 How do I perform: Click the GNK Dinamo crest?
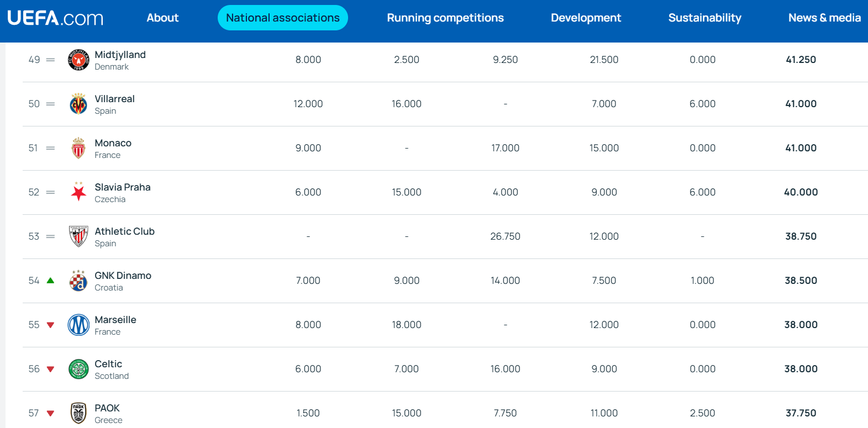[78, 281]
